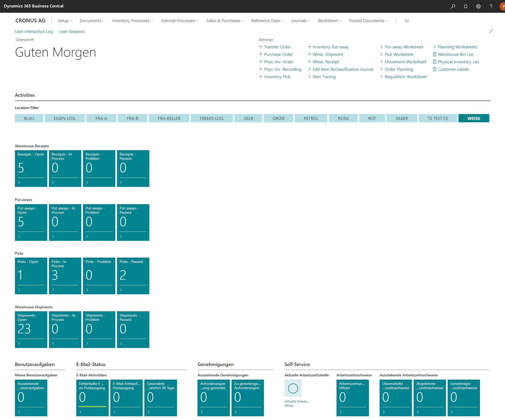Filter activities by location FRA-A
505x420 pixels.
pyautogui.click(x=101, y=118)
